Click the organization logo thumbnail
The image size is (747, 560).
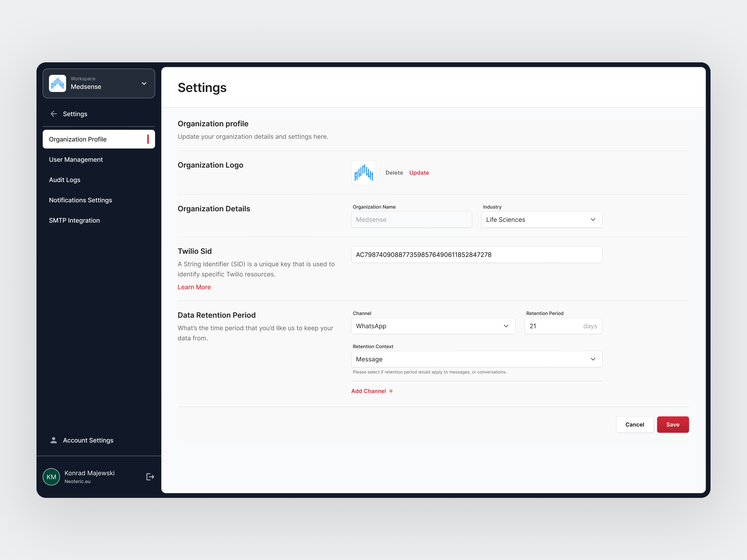[364, 173]
